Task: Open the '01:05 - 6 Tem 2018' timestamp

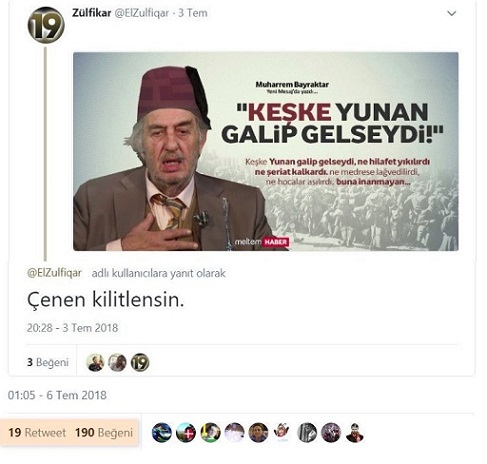Action: tap(57, 395)
